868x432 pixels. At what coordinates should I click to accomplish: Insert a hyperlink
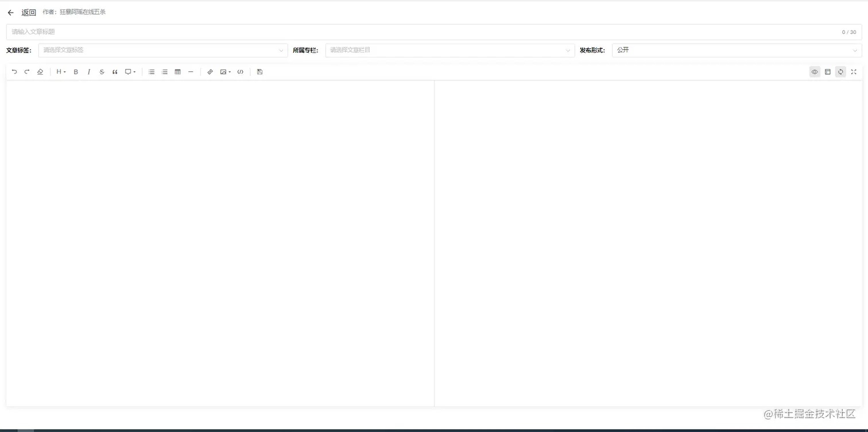[210, 72]
